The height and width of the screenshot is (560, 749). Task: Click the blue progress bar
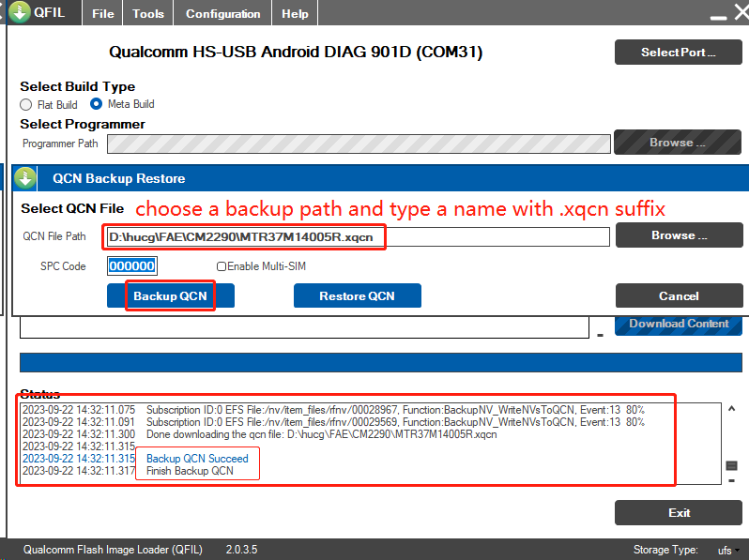pos(381,362)
